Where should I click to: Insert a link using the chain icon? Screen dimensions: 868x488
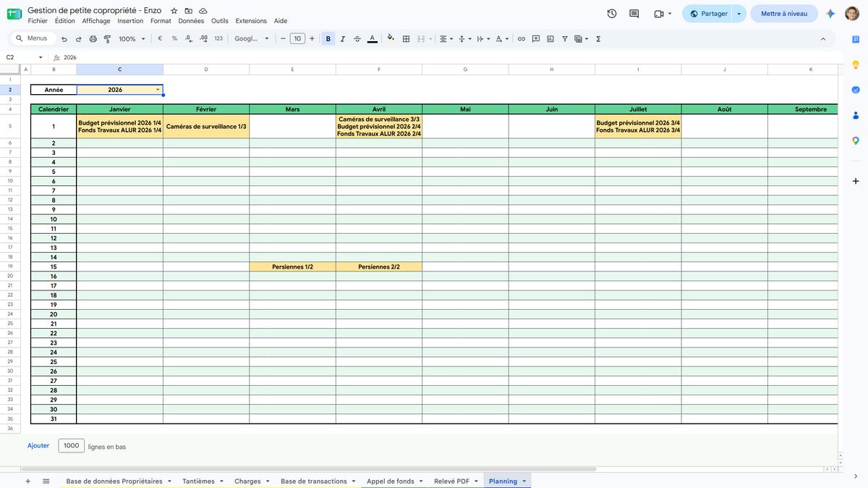pos(521,39)
